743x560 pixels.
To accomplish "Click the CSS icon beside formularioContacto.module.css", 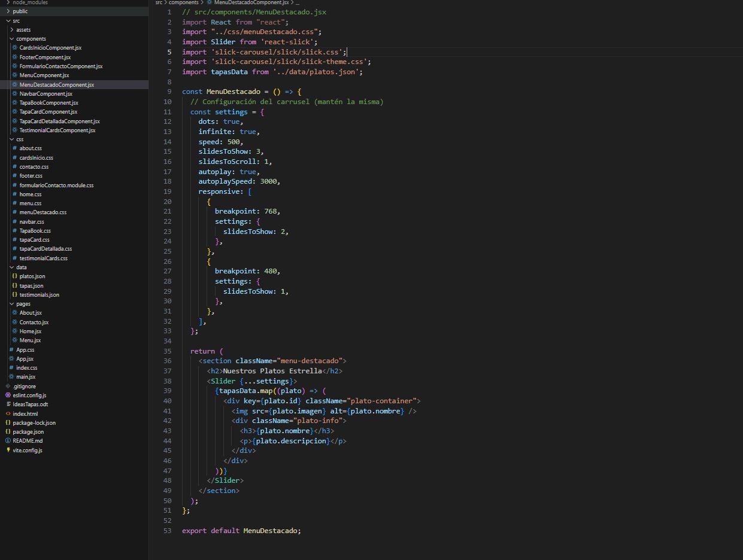I will pyautogui.click(x=14, y=185).
